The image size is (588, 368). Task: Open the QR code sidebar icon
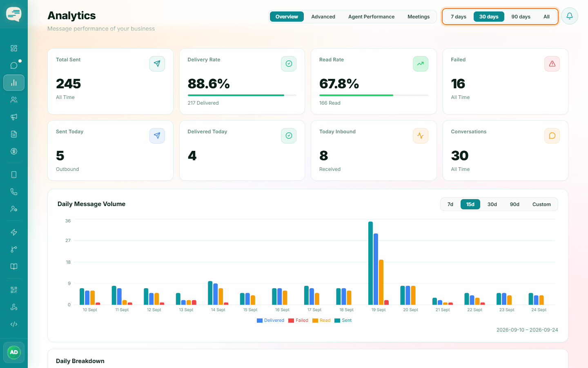click(x=14, y=290)
